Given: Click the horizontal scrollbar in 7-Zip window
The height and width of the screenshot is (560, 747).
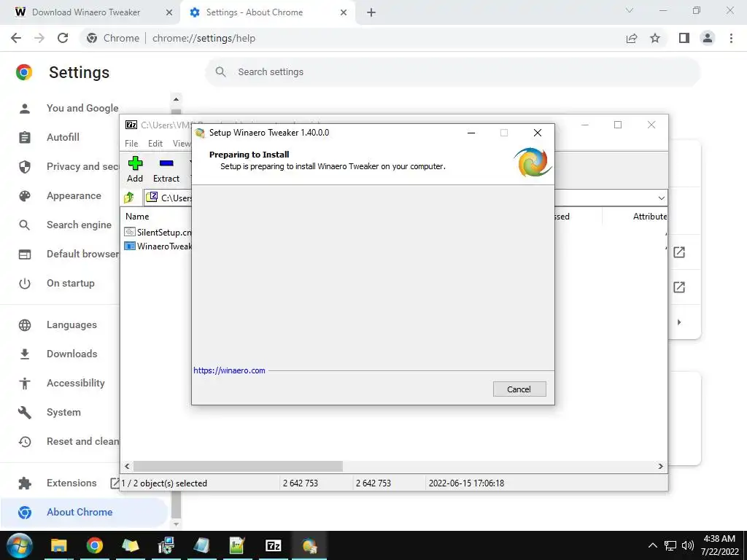Looking at the screenshot, I should pos(238,466).
